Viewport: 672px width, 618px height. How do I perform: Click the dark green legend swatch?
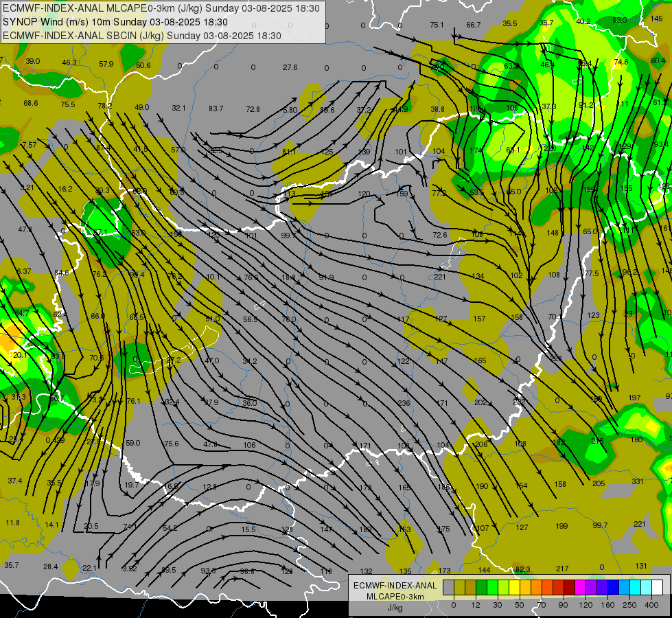pos(482,588)
